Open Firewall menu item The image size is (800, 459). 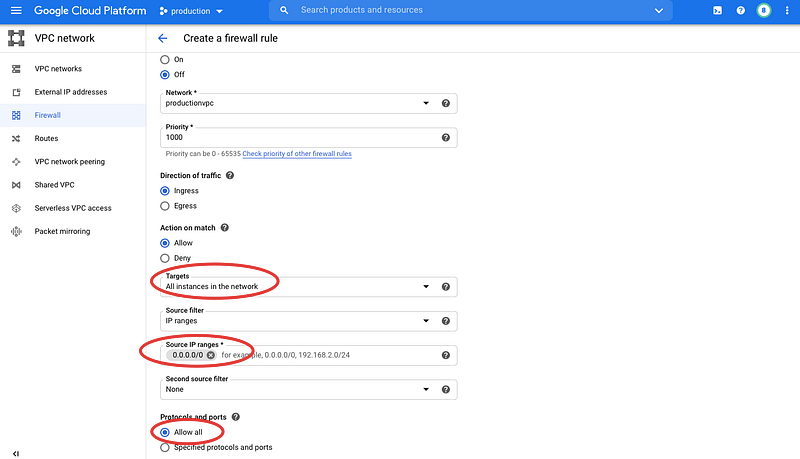point(73,115)
